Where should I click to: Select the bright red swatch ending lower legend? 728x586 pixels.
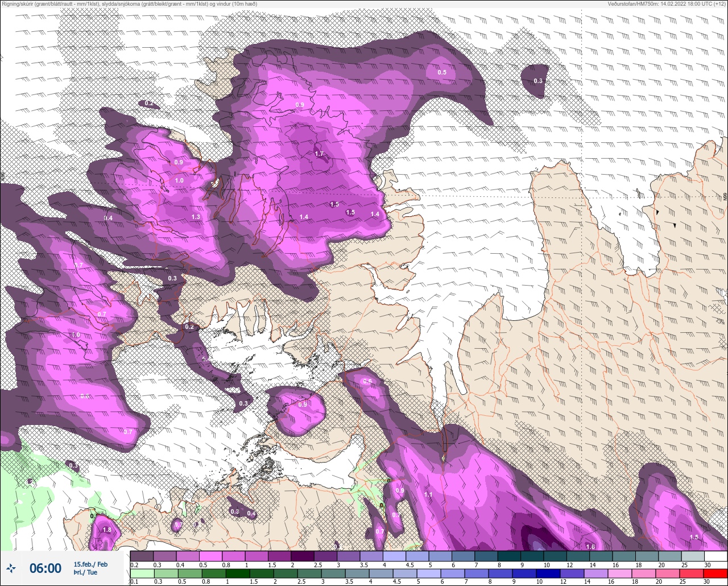(715, 573)
